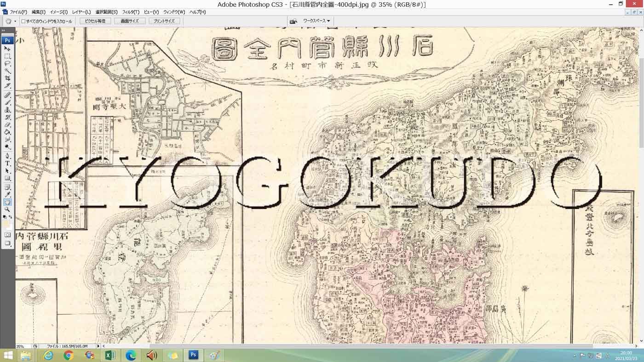The width and height of the screenshot is (644, 362).
Task: Select the Eraser tool
Action: pyautogui.click(x=7, y=124)
